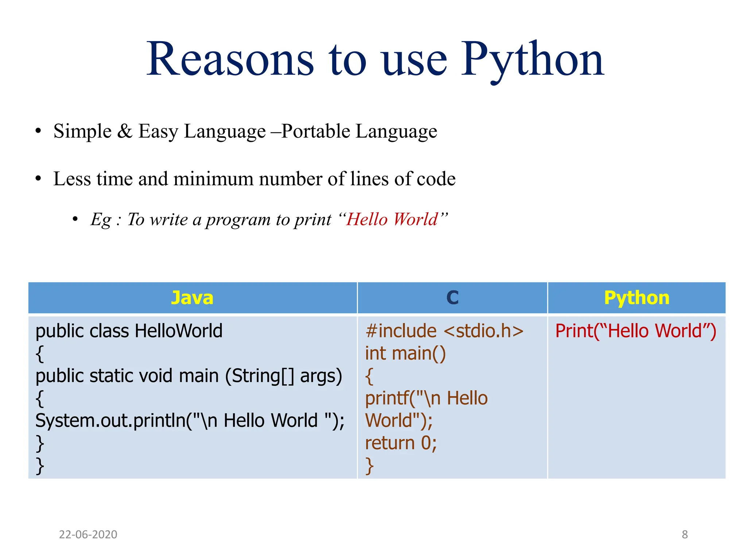Click the int main() line
Viewport: 747px width, 560px height.
[405, 354]
